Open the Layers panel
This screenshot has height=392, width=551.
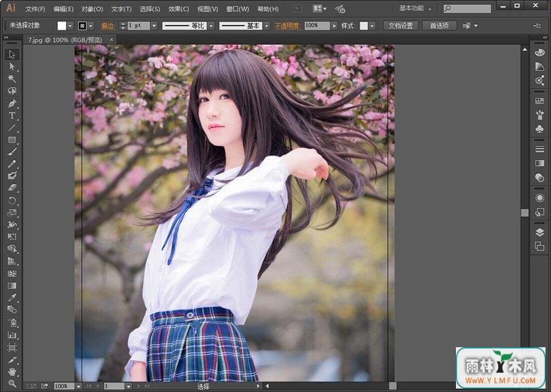(539, 232)
